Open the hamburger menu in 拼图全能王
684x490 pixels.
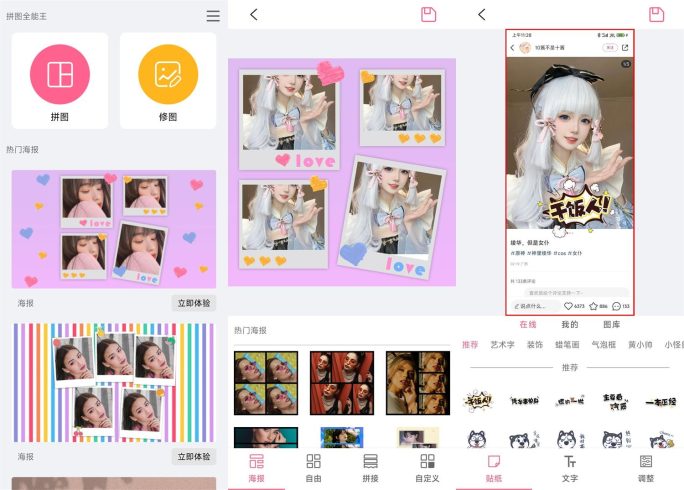coord(213,16)
